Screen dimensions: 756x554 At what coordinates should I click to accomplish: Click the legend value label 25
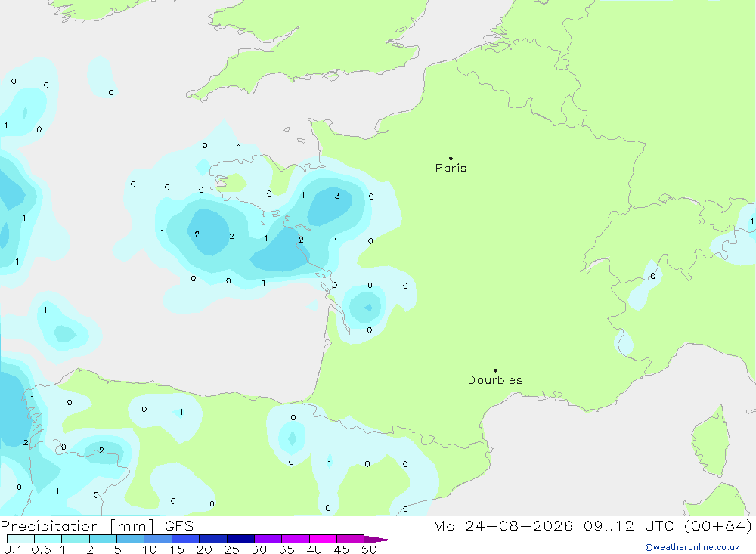click(x=231, y=549)
